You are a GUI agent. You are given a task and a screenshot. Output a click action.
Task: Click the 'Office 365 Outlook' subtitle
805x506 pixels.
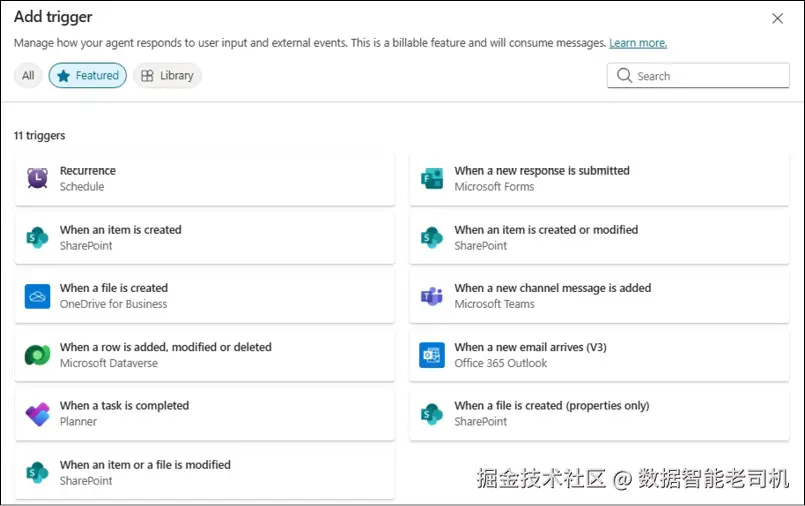pos(501,363)
